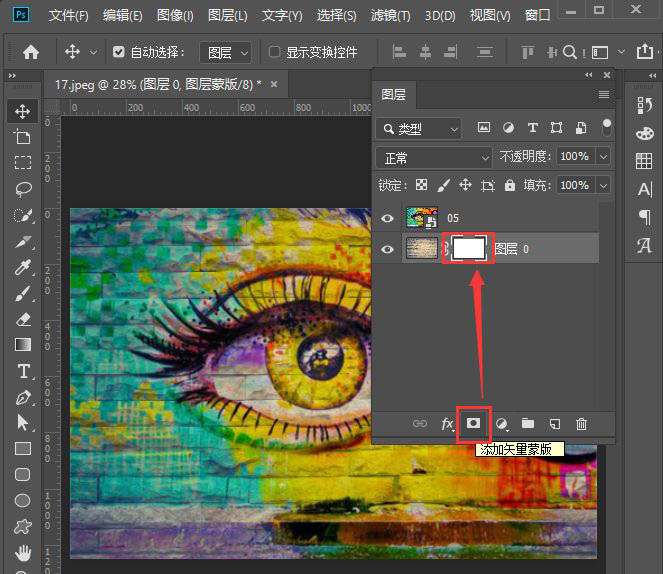Open workspace switcher dropdown arrow
This screenshot has height=574, width=663.
click(x=621, y=52)
